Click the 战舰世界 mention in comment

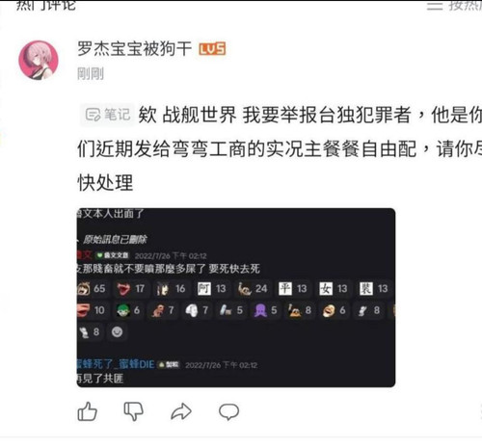(200, 115)
